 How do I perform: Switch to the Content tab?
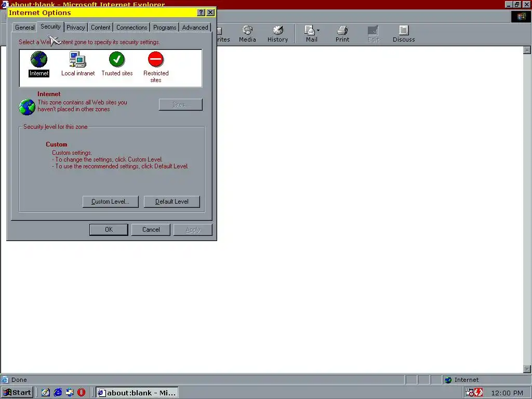tap(100, 28)
